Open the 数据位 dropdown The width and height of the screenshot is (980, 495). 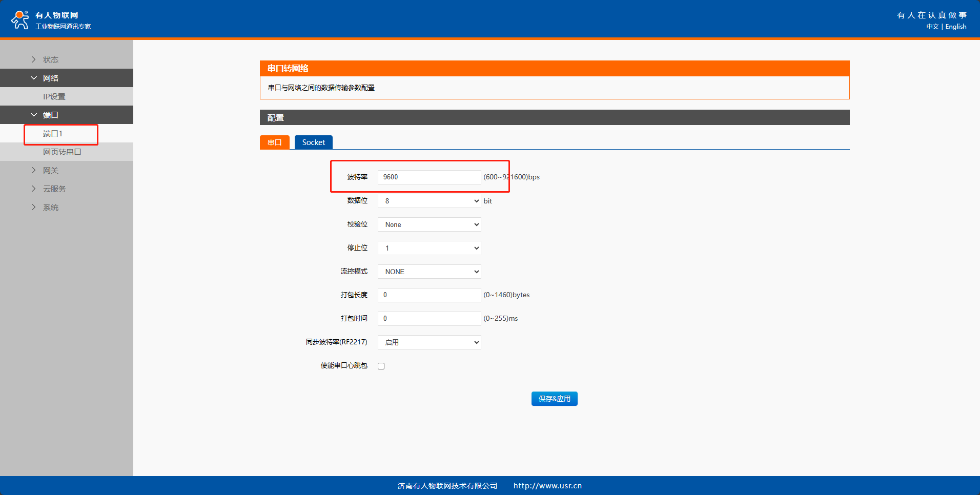pyautogui.click(x=429, y=201)
